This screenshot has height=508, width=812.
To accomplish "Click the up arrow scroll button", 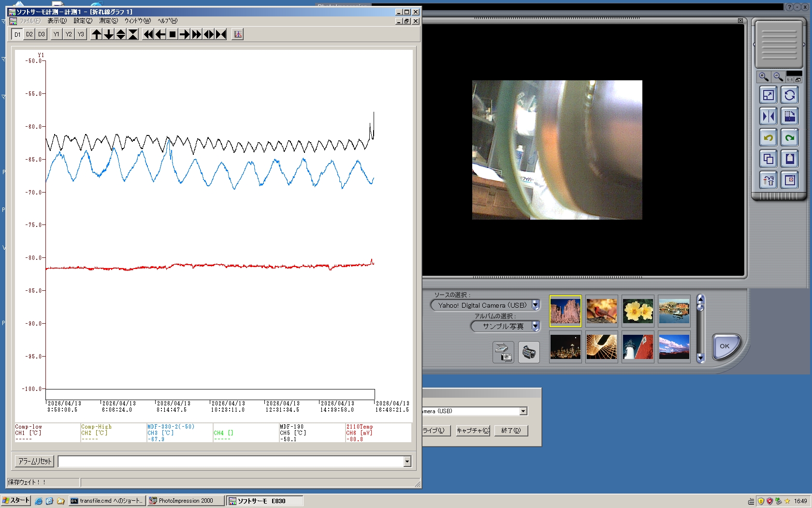I will click(97, 34).
